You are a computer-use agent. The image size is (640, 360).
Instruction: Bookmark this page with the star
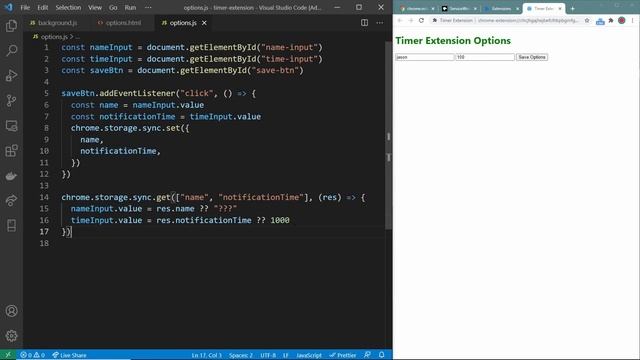pos(587,20)
